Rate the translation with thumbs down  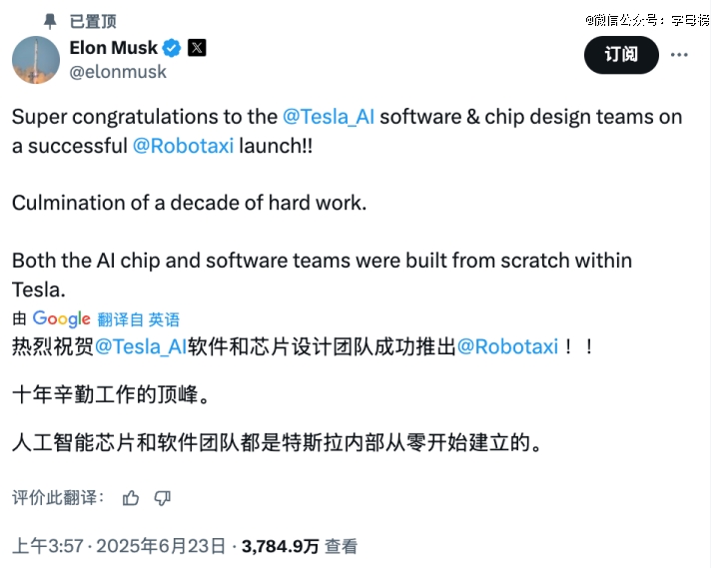coord(163,497)
